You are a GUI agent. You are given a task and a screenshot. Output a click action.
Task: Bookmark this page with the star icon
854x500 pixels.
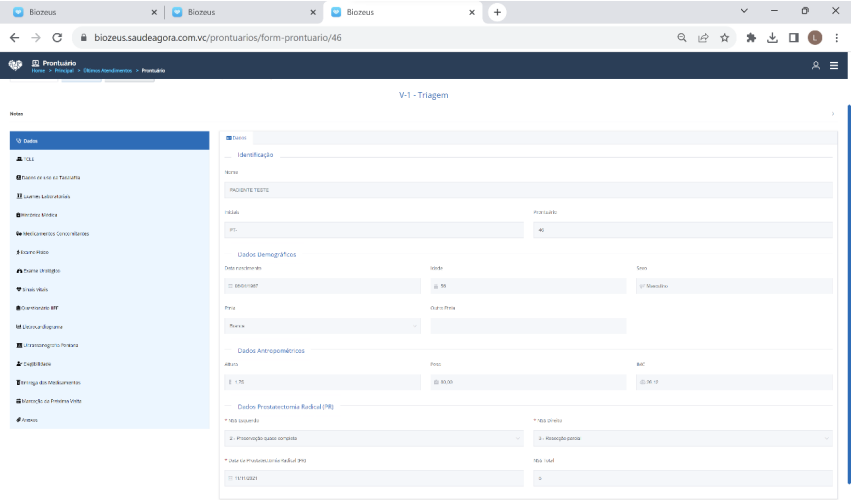(x=725, y=38)
